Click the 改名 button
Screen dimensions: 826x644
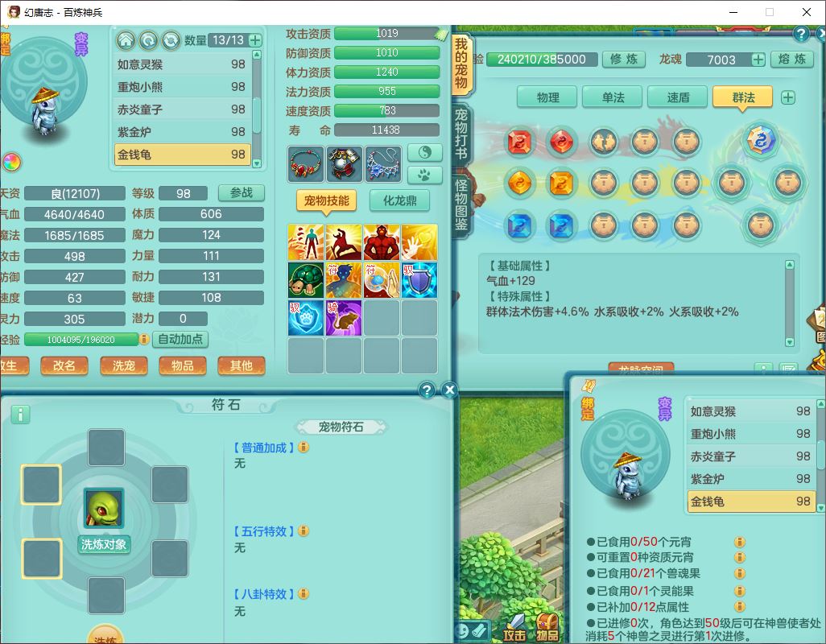(64, 365)
